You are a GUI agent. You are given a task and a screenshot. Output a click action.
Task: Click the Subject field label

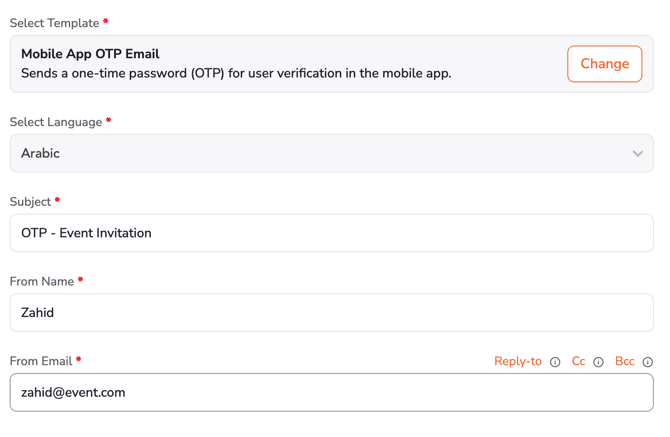pyautogui.click(x=30, y=202)
